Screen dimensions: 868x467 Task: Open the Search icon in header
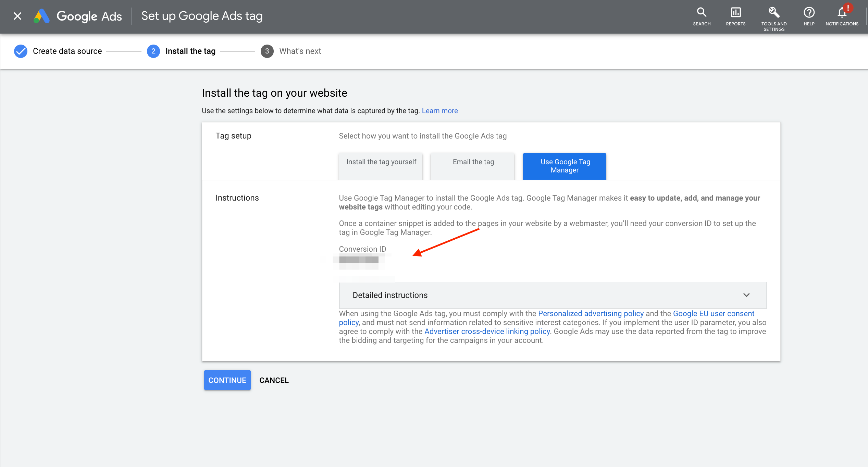coord(702,16)
